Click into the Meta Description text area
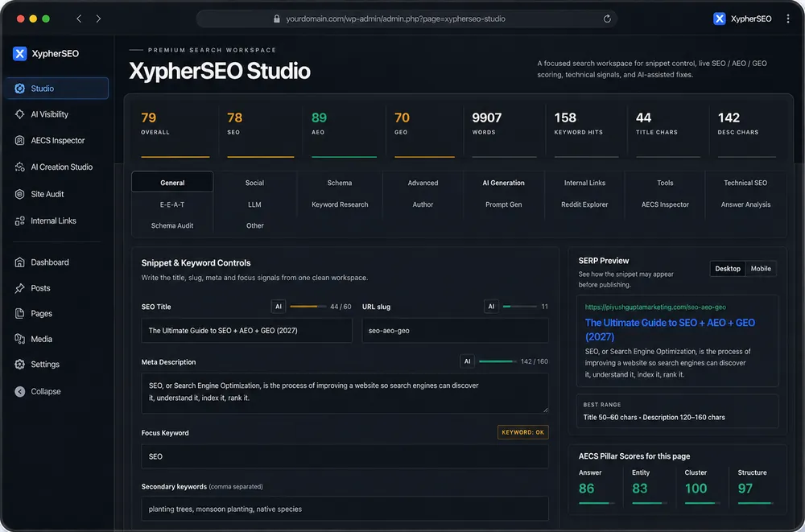The width and height of the screenshot is (805, 532). click(345, 394)
